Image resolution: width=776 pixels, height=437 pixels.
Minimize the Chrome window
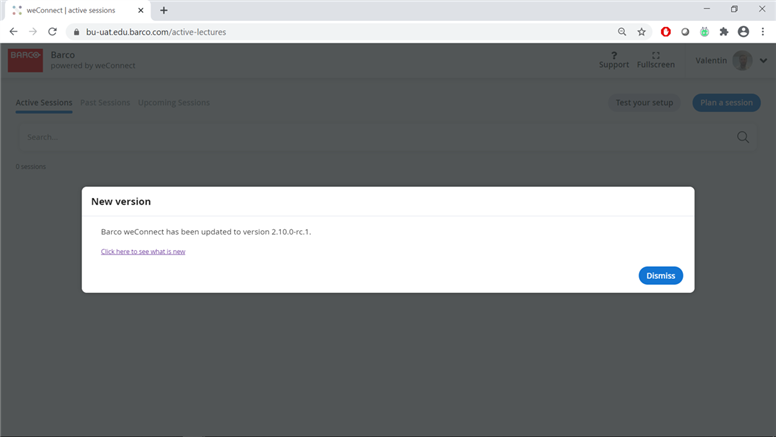[707, 9]
